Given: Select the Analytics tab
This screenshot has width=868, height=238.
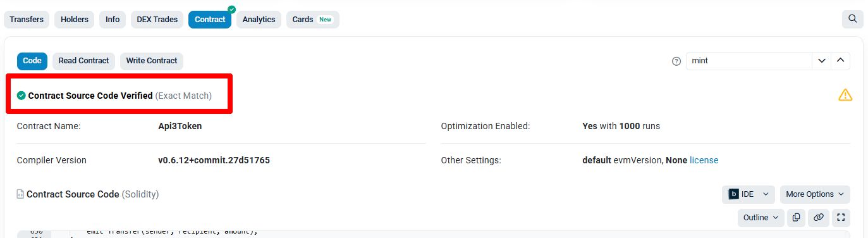Looking at the screenshot, I should (259, 20).
